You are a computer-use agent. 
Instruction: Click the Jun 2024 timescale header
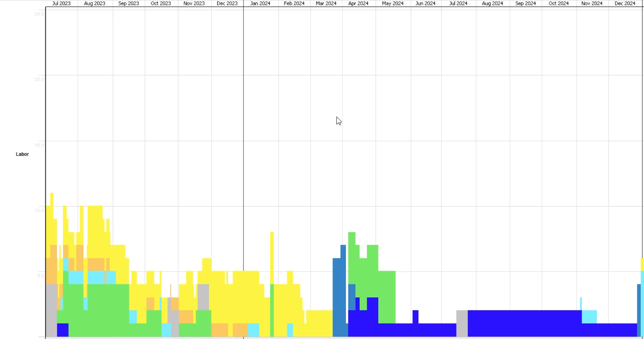(425, 3)
